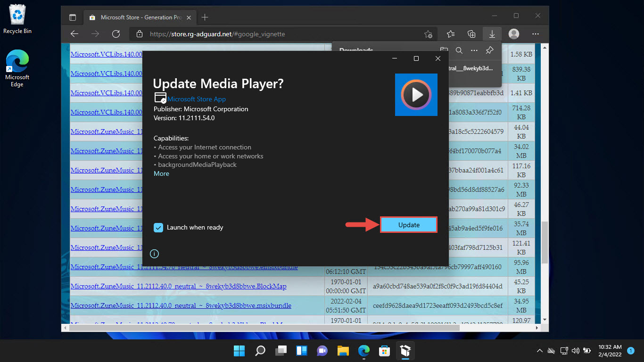The image size is (644, 362).
Task: Click the 95.96 MB size cell
Action: click(521, 267)
